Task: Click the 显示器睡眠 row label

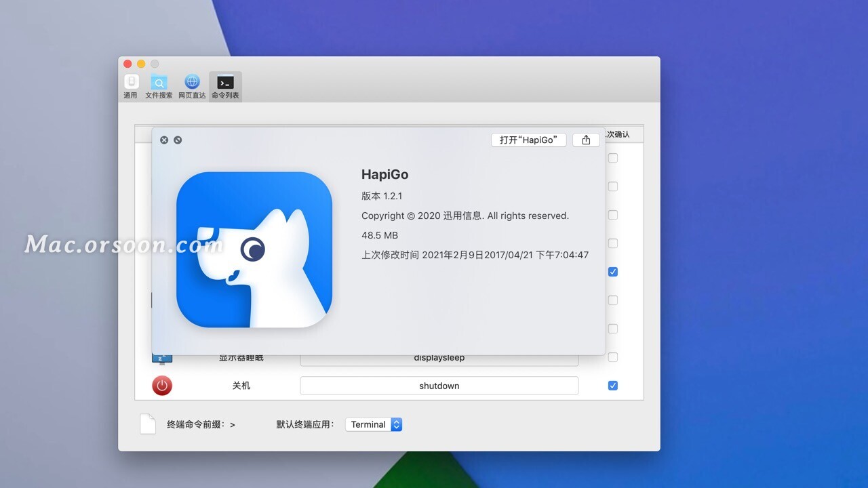Action: point(241,359)
